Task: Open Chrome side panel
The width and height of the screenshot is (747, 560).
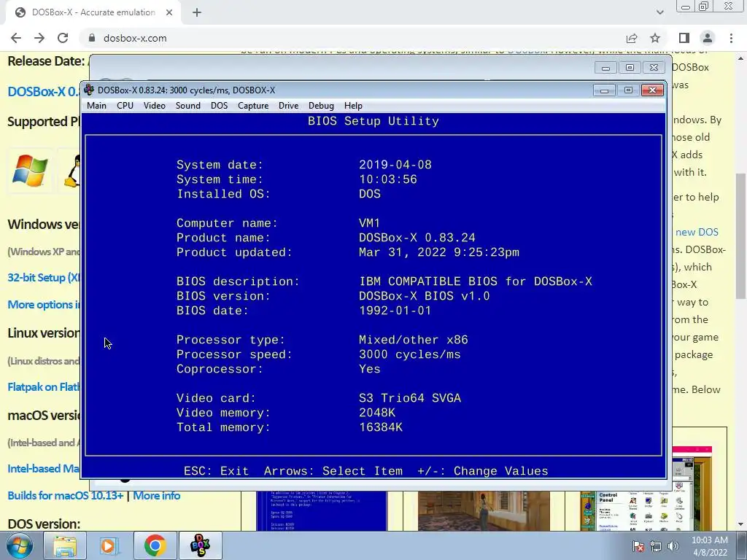Action: pos(684,38)
